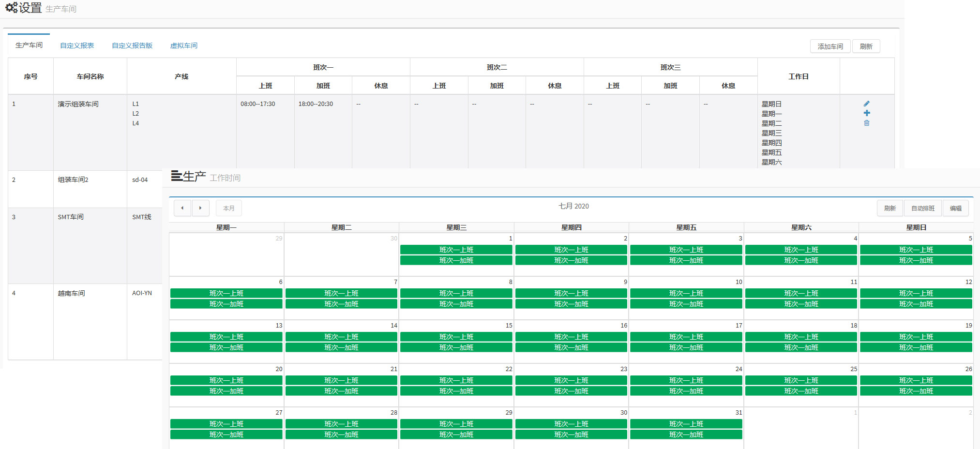Refresh the calendar with its 刷新 button

click(x=890, y=208)
